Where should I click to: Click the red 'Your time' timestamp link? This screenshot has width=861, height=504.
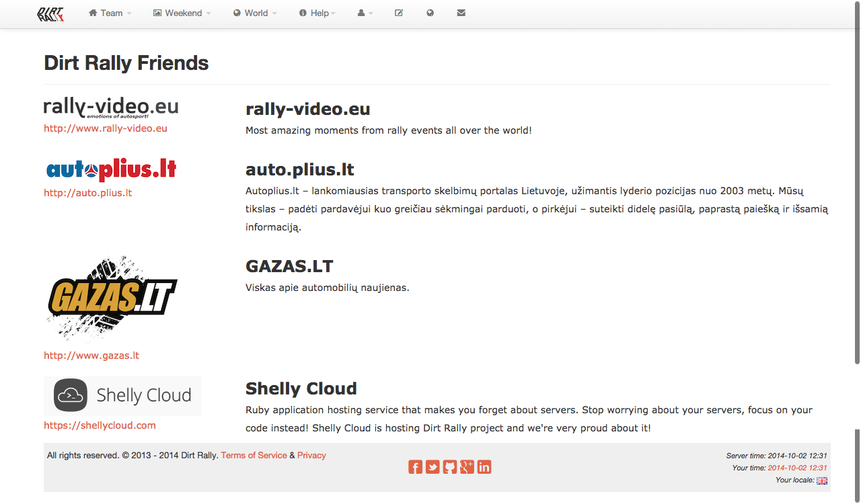pyautogui.click(x=798, y=468)
